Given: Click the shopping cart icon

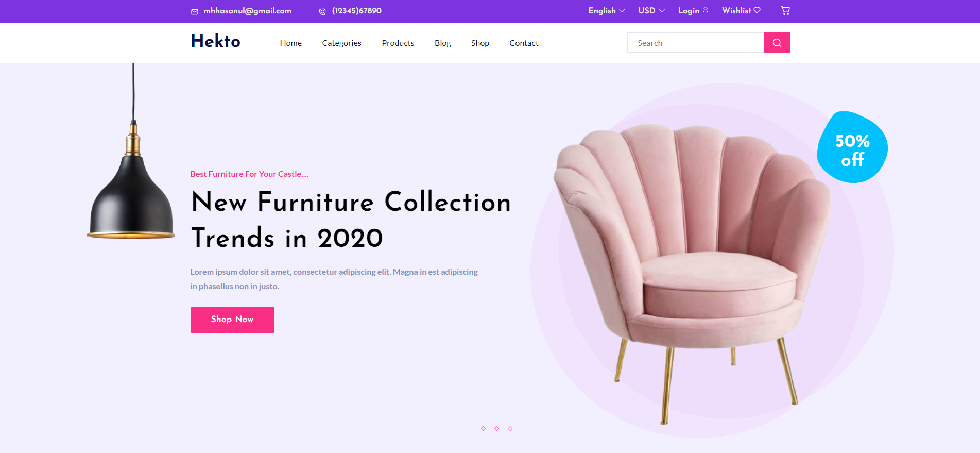Looking at the screenshot, I should pos(785,11).
